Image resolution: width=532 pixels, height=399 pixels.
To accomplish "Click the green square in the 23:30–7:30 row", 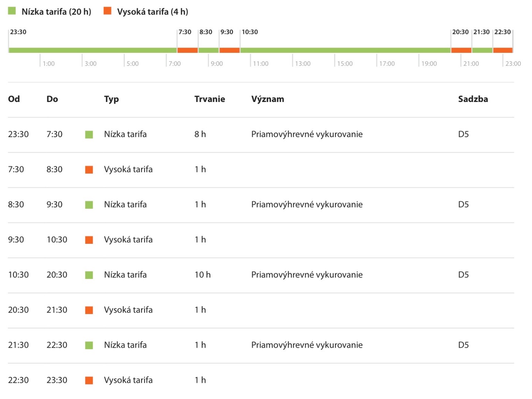I will 89,134.
